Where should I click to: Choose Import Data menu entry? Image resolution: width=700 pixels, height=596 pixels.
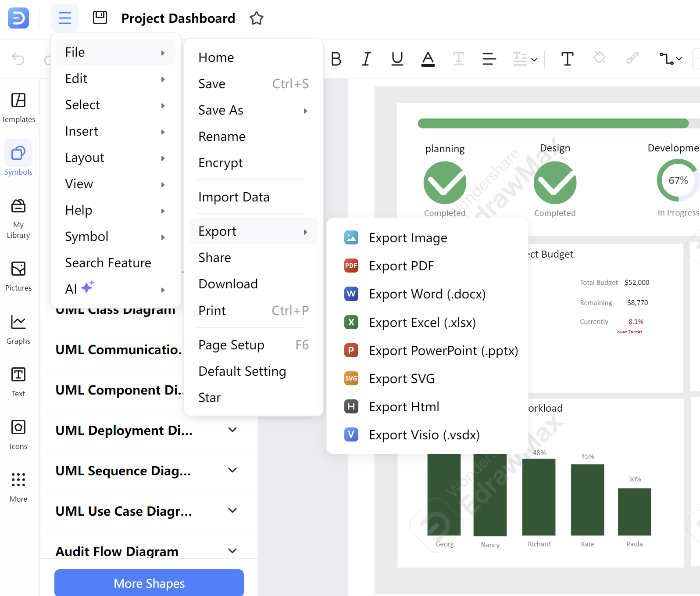coord(254,197)
